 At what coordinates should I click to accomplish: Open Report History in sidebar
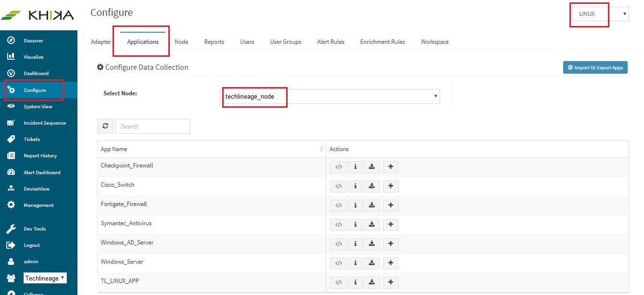pyautogui.click(x=38, y=155)
